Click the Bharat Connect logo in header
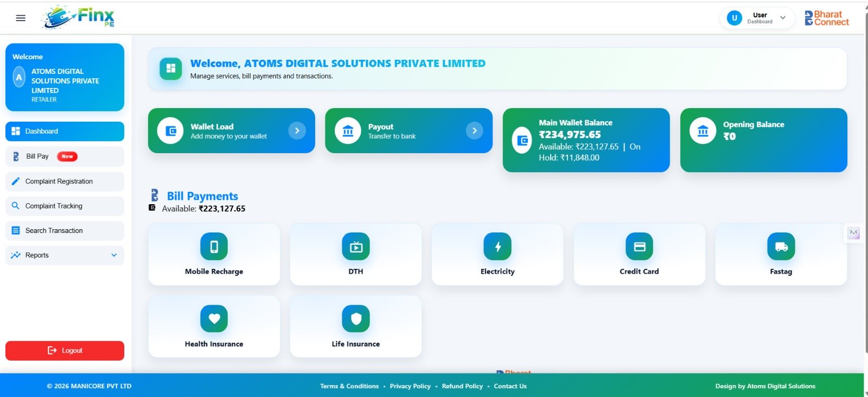Image resolution: width=868 pixels, height=397 pixels. [x=827, y=18]
